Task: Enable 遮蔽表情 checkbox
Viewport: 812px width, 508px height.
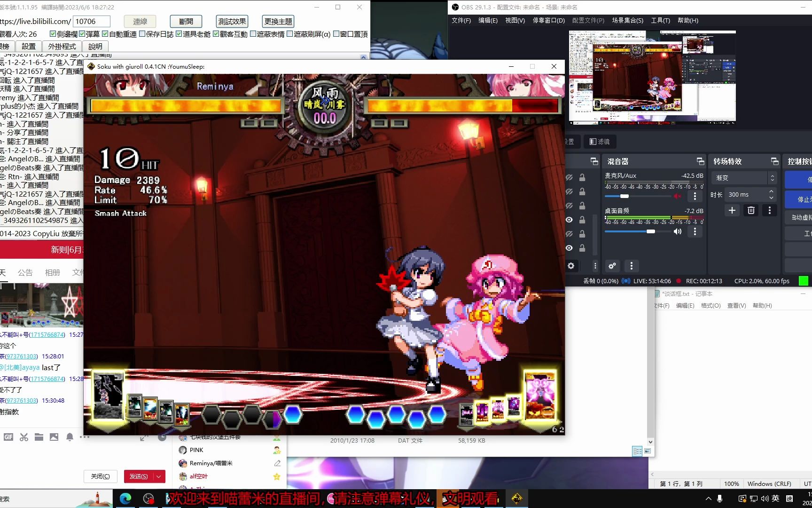Action: point(253,34)
